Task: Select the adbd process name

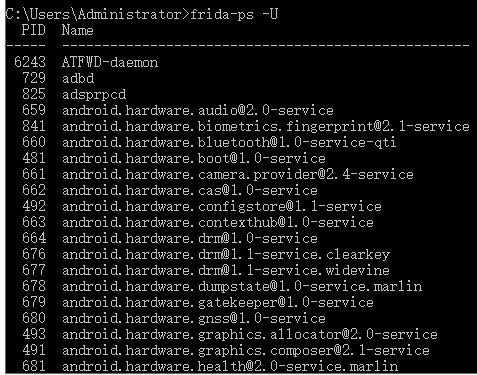Action: coord(78,78)
